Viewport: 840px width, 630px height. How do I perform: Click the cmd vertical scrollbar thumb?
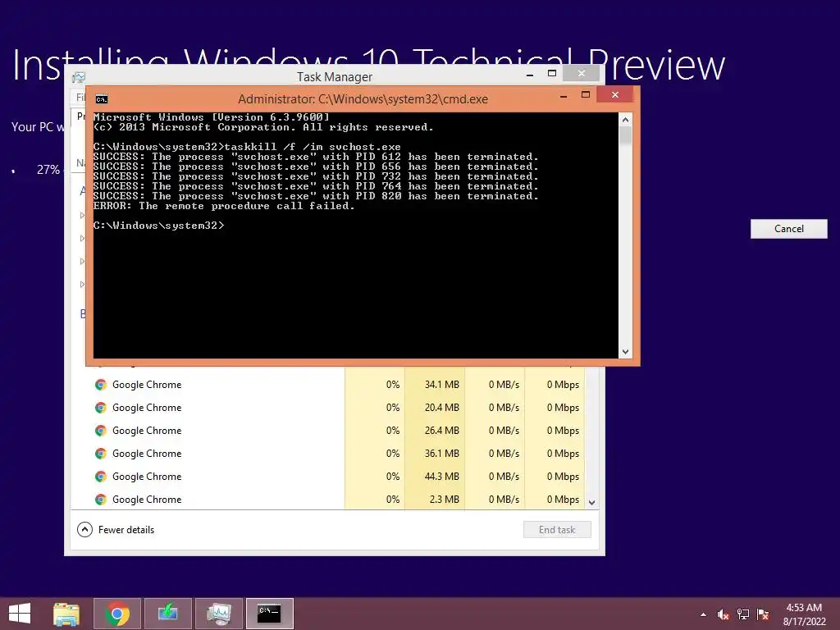tap(625, 135)
